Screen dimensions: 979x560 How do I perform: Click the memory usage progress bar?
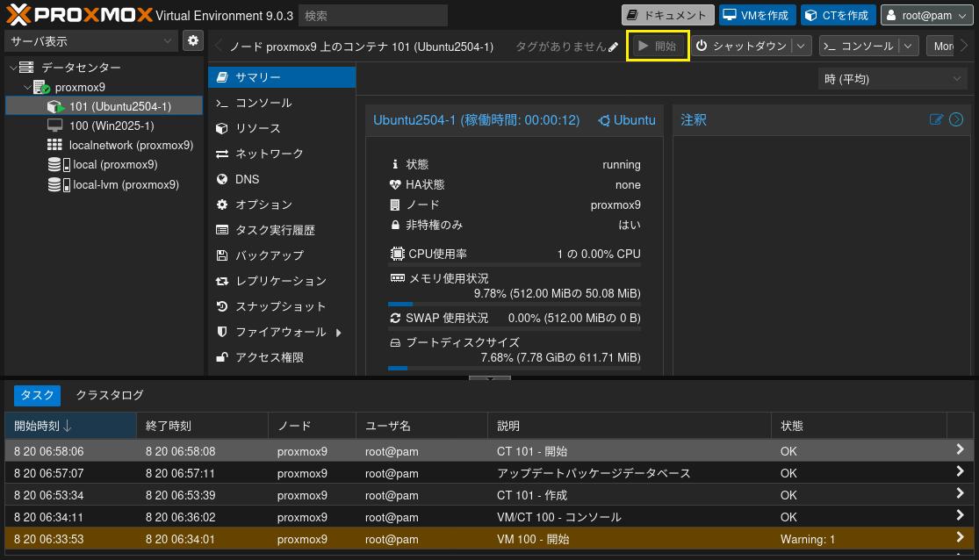515,304
